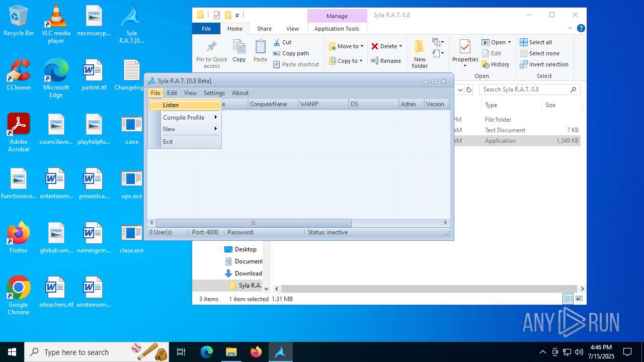Open the Explorer View ribbon tab
This screenshot has height=362, width=644.
(x=292, y=29)
